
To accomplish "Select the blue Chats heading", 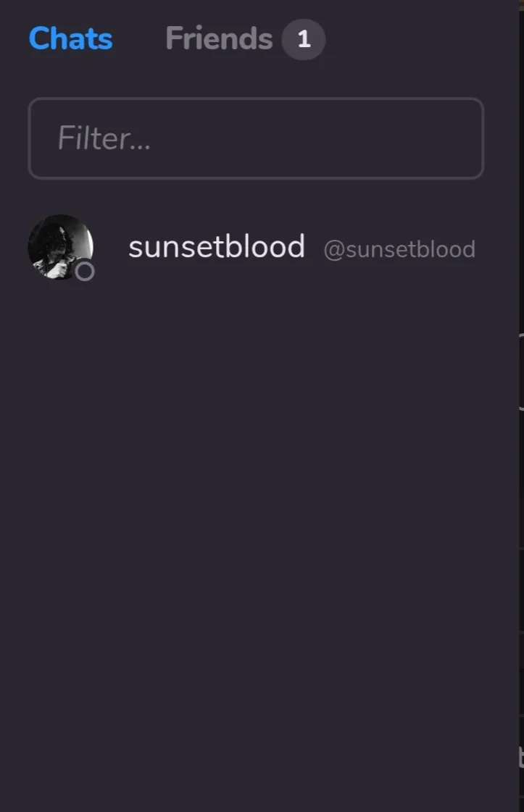I will [x=70, y=38].
